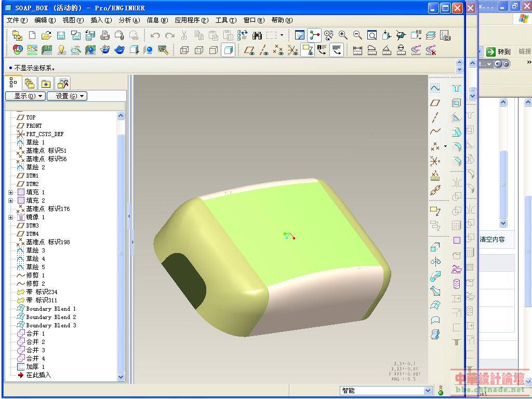Toggle datum plane display in toolbar
Viewport: 532px width, 399px height.
point(250,50)
